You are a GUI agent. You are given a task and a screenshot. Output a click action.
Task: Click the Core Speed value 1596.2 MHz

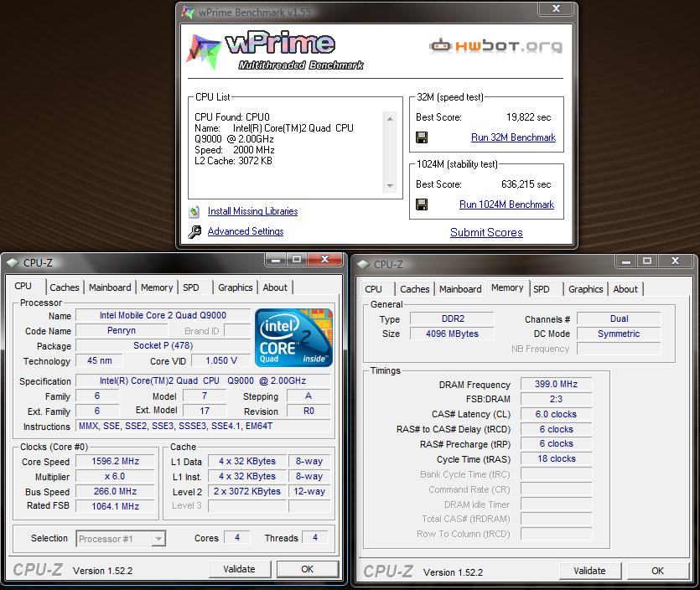pyautogui.click(x=115, y=461)
